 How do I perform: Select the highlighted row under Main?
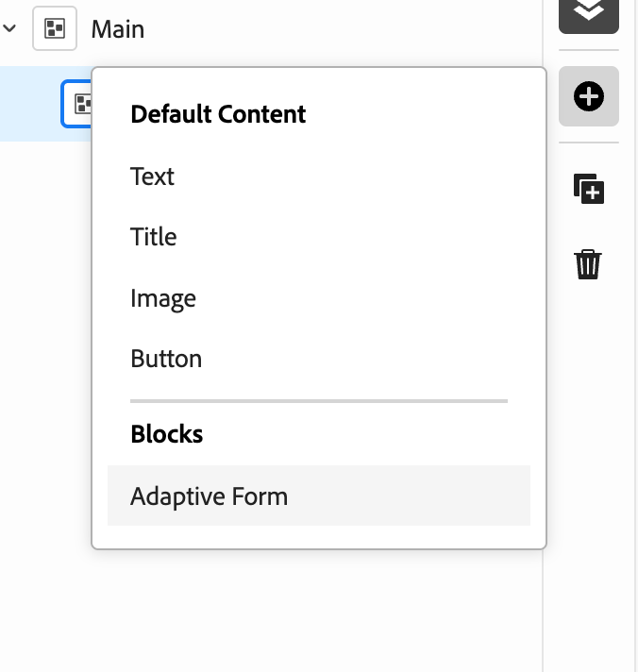(46, 104)
